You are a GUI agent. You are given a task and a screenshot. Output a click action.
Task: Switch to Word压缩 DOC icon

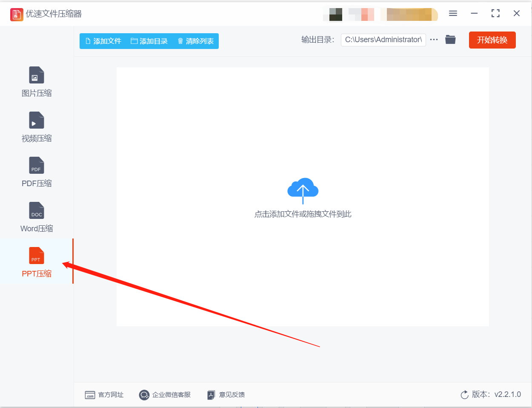(x=37, y=210)
